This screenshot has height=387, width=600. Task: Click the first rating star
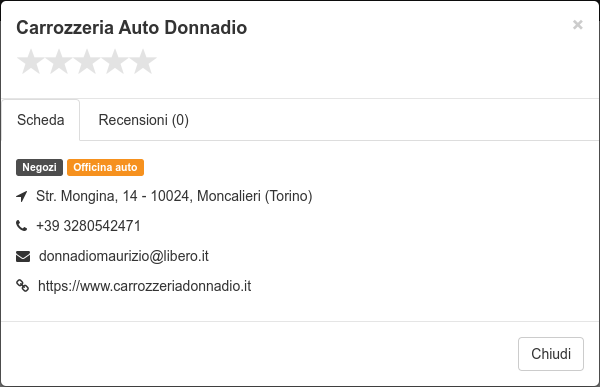(31, 62)
